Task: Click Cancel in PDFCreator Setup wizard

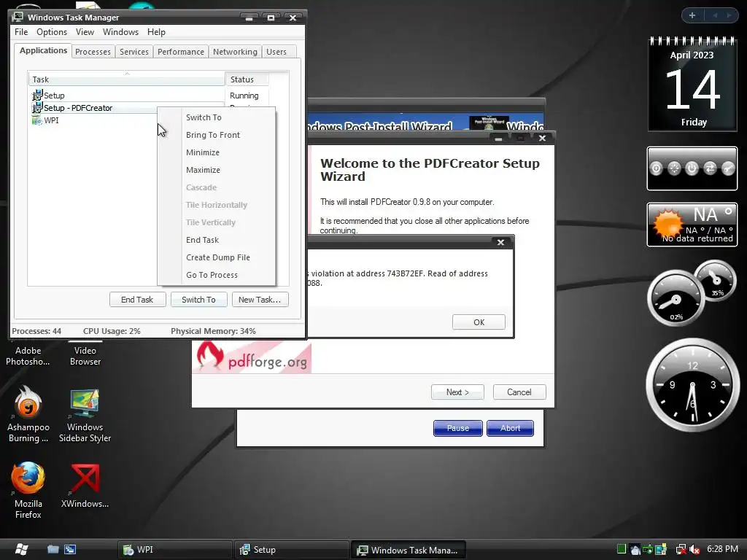Action: (519, 392)
